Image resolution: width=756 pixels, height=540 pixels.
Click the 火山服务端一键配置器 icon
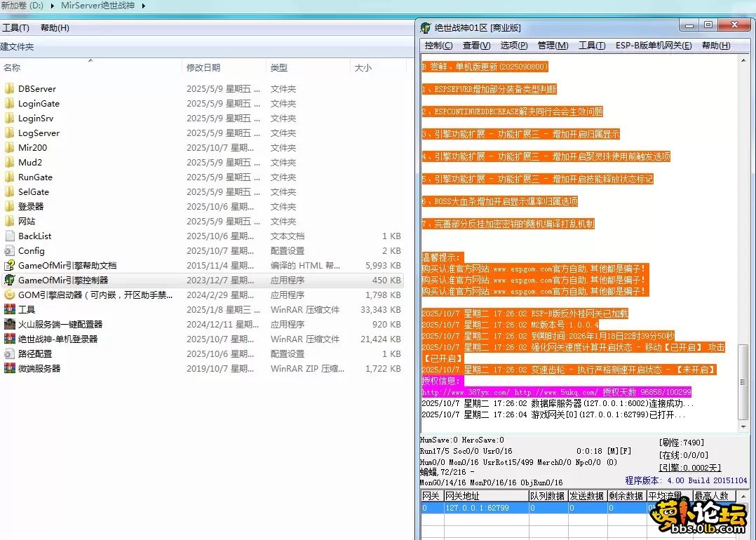9,325
